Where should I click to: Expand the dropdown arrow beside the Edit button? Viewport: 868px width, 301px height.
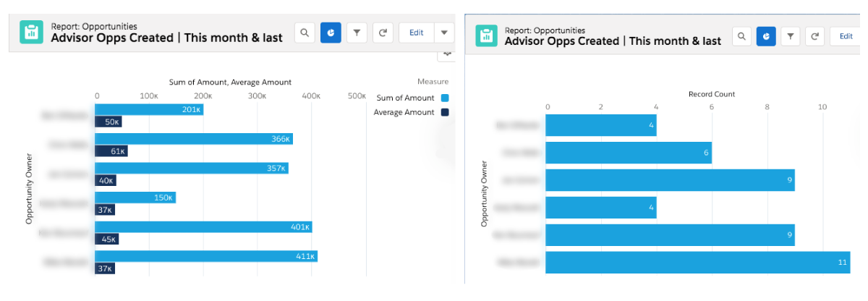pos(444,33)
